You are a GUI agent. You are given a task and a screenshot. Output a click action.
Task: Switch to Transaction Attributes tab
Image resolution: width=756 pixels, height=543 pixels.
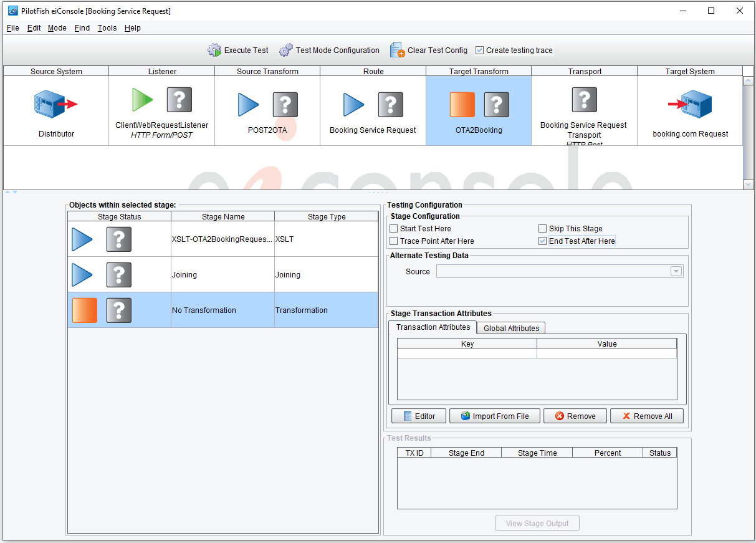[x=433, y=327]
